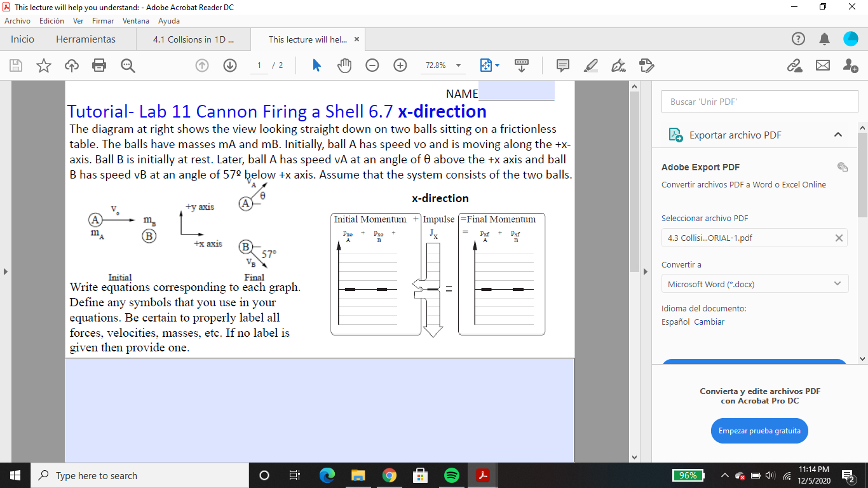
Task: Select the Highlight text tool
Action: [x=590, y=65]
